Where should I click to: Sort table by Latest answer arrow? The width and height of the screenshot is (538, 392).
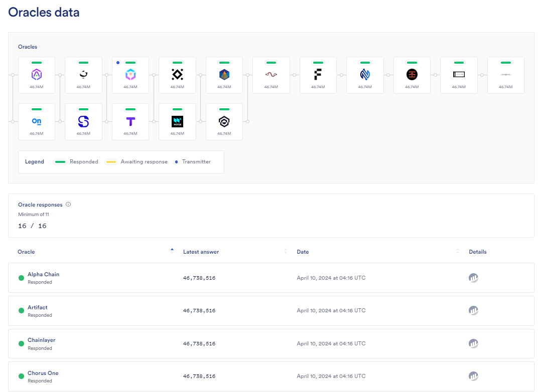pos(286,251)
